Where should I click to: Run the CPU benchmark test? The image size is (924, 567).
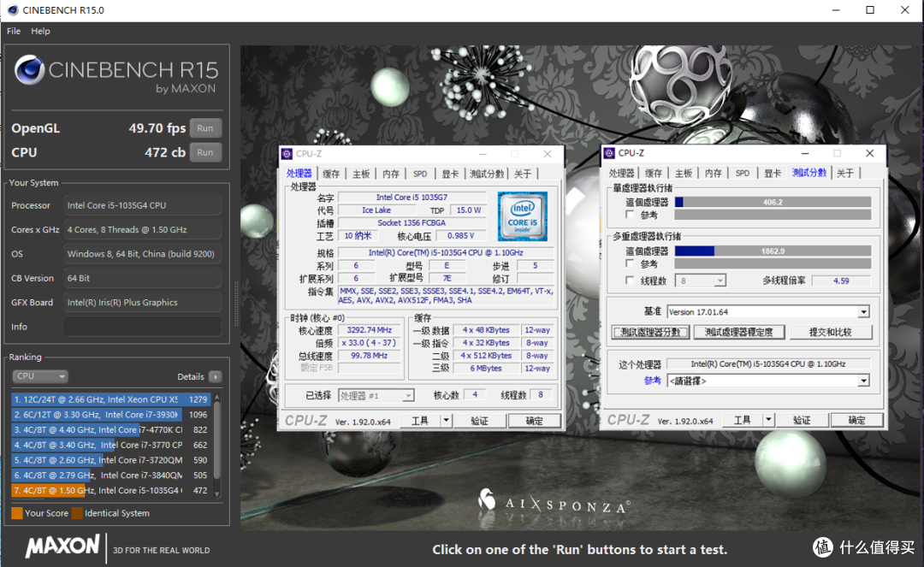[x=205, y=152]
